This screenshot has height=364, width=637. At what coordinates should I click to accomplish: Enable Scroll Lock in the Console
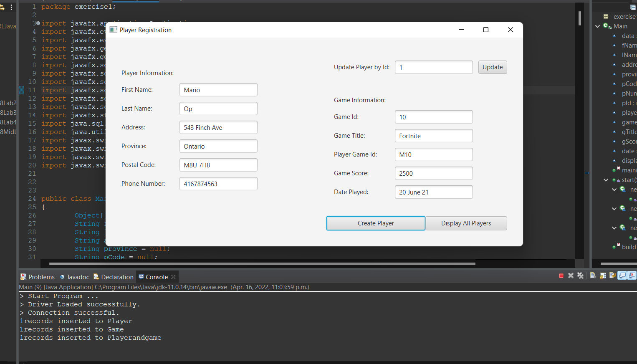click(603, 276)
